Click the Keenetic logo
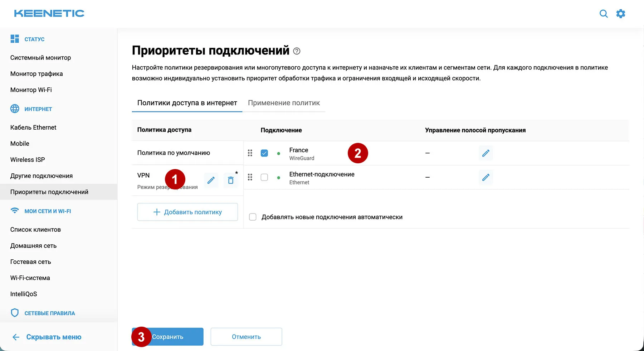Viewport: 644px width, 351px height. pos(49,13)
